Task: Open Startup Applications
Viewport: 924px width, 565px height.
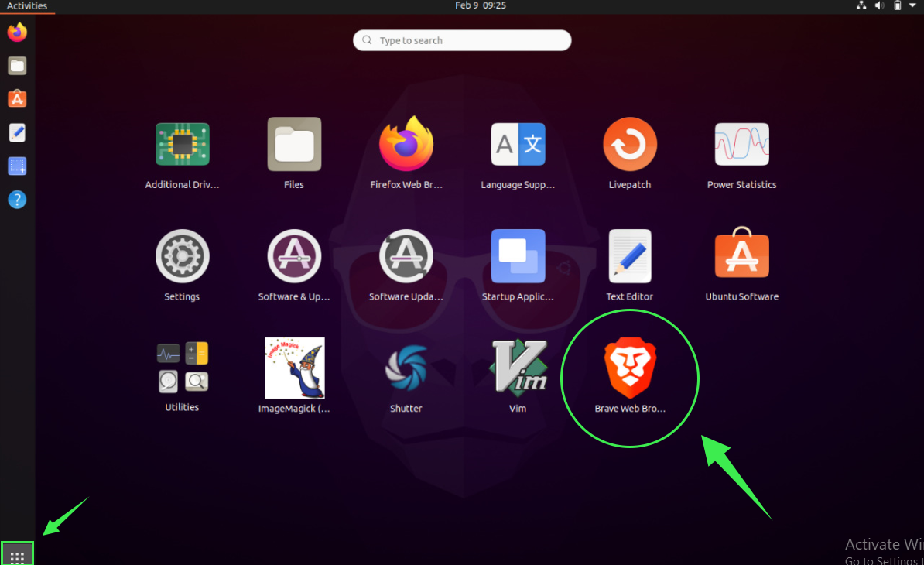Action: click(x=518, y=256)
